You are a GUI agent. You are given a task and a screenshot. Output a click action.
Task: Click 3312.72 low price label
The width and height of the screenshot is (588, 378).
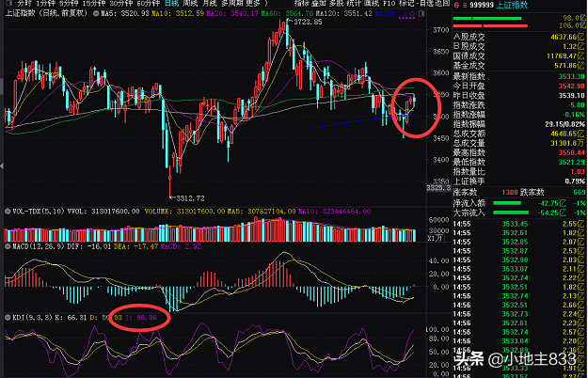tap(190, 198)
